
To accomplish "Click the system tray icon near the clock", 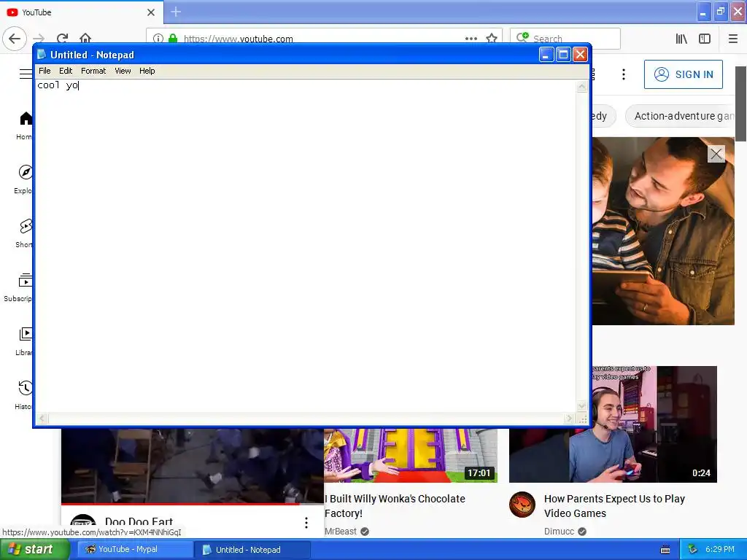I will pyautogui.click(x=693, y=550).
